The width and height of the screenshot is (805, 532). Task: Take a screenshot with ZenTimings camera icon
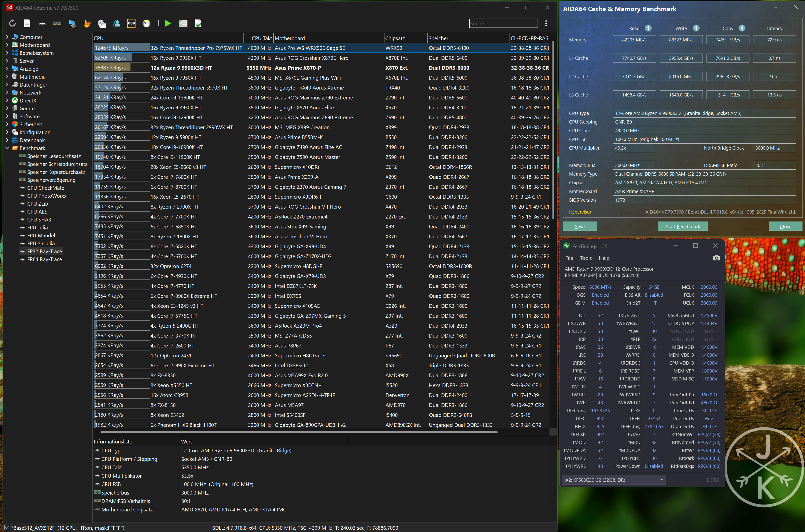point(716,258)
